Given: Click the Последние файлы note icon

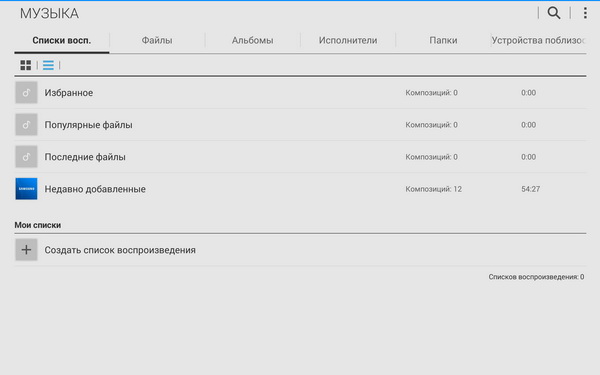Looking at the screenshot, I should pyautogui.click(x=26, y=157).
